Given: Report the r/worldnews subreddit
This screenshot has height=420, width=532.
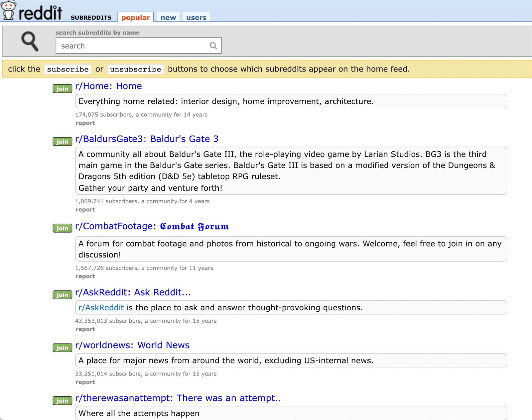Looking at the screenshot, I should 85,382.
